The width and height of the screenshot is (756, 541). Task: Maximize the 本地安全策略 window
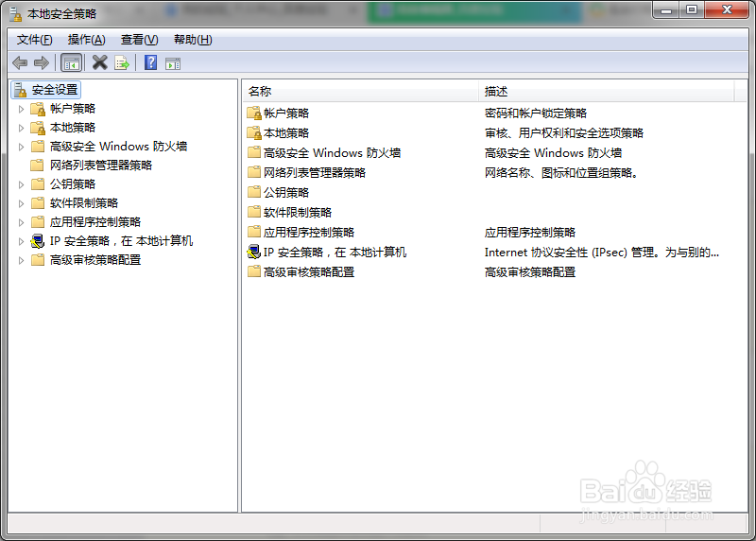(x=692, y=9)
